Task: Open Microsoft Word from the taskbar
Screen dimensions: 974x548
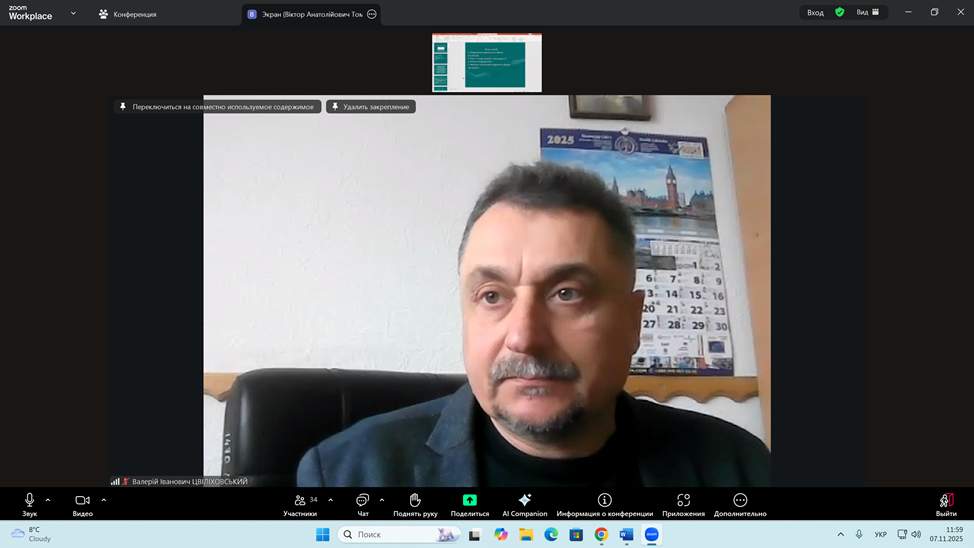Action: (x=626, y=534)
